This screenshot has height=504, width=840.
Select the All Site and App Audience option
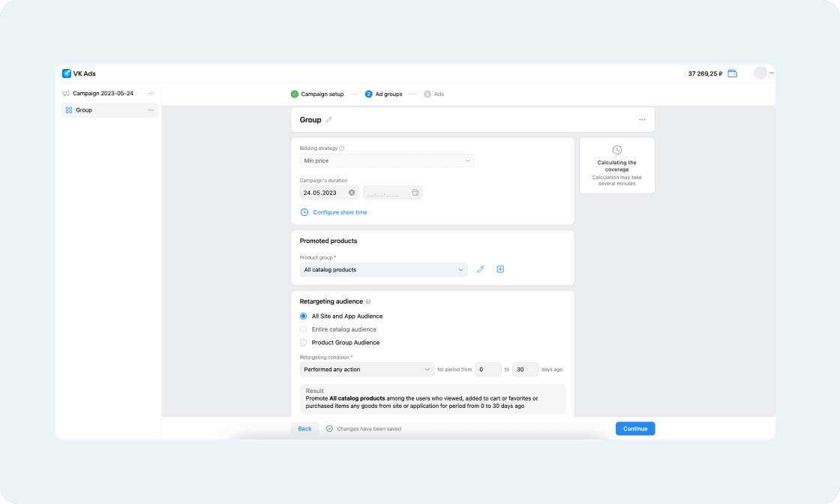click(303, 316)
